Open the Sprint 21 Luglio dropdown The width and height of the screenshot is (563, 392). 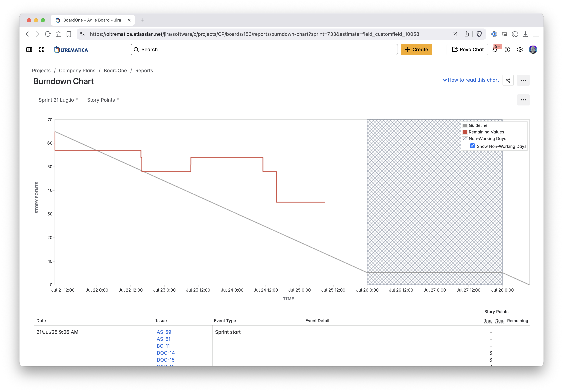point(58,100)
